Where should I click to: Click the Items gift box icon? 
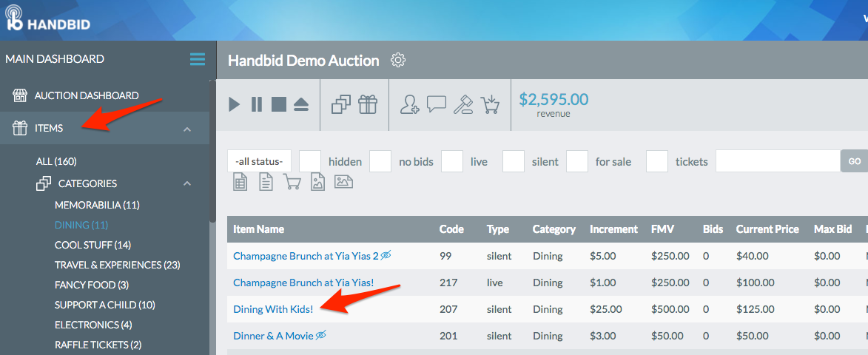pyautogui.click(x=20, y=128)
